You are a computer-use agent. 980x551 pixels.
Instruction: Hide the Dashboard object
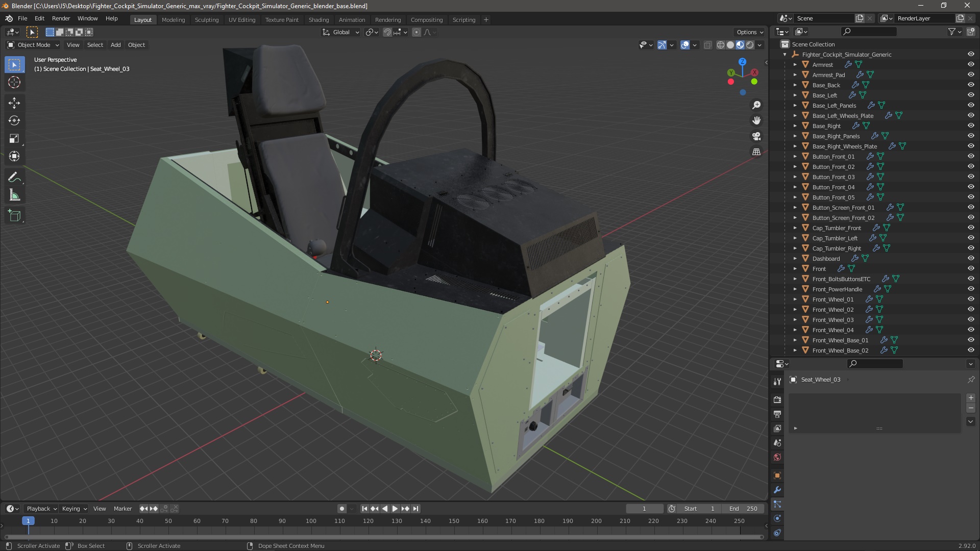[971, 258]
